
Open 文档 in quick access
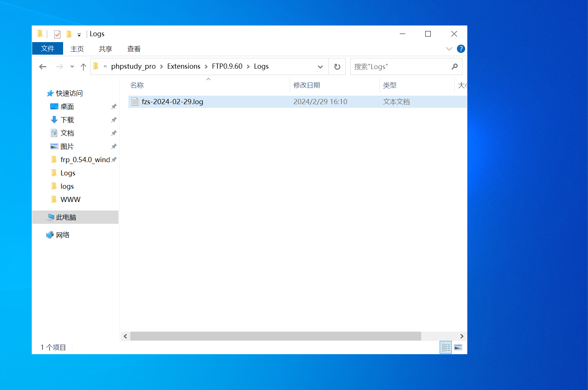click(x=67, y=133)
